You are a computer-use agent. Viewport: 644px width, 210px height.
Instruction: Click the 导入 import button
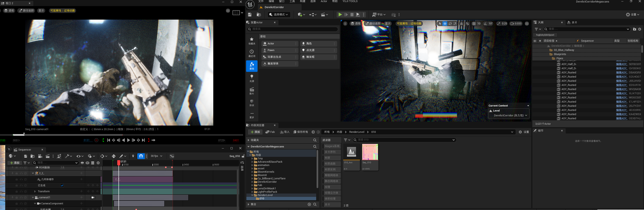click(x=285, y=132)
